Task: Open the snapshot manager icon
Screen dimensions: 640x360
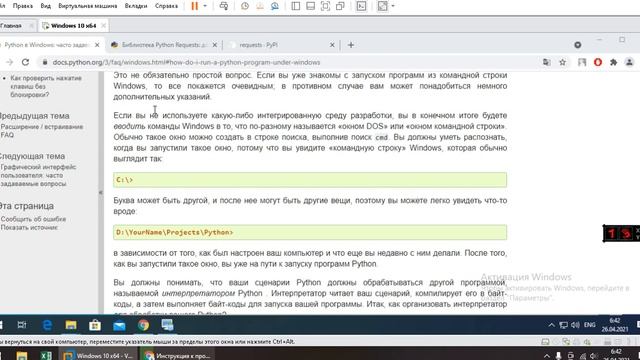Action: click(x=275, y=6)
